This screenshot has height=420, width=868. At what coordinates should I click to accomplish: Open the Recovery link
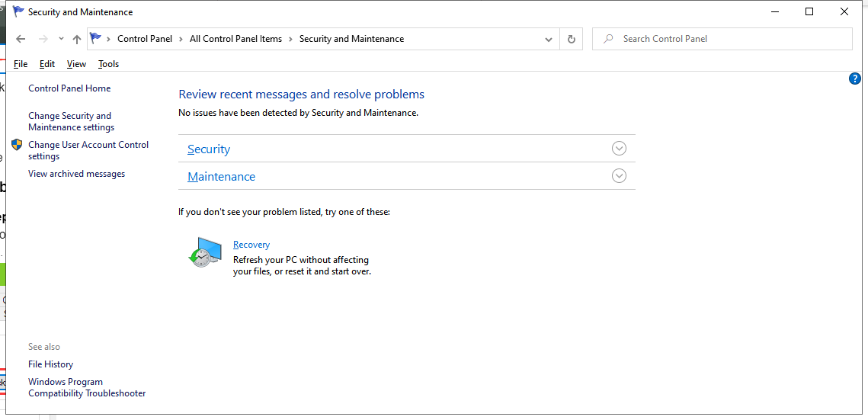[251, 245]
